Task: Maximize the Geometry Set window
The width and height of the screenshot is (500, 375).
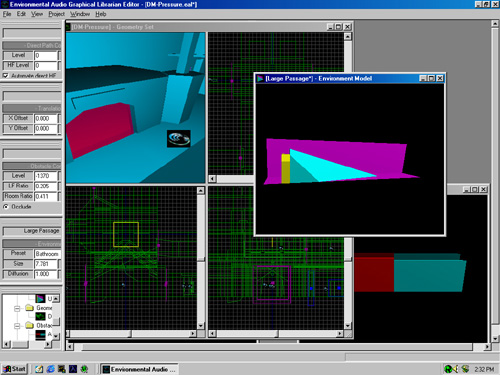Action: [x=338, y=27]
